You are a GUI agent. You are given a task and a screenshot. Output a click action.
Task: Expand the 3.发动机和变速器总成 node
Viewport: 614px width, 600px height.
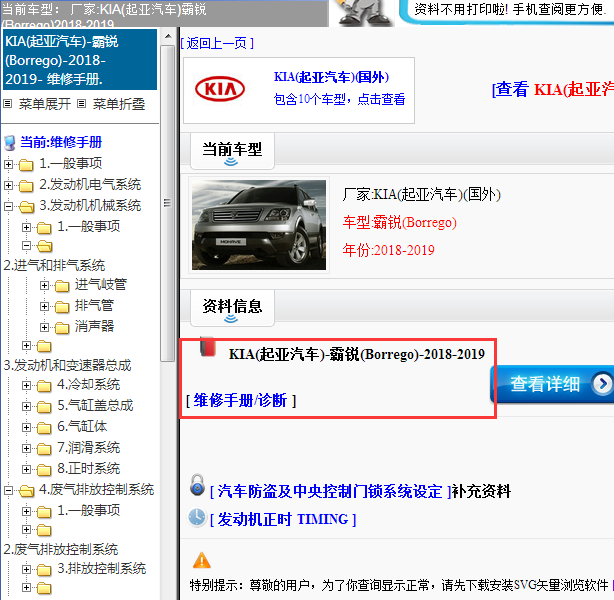(x=26, y=345)
